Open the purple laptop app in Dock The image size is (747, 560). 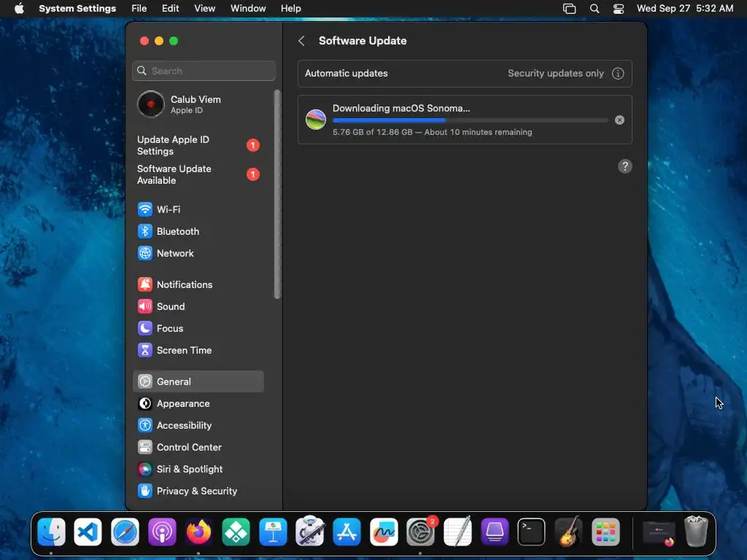pos(495,532)
